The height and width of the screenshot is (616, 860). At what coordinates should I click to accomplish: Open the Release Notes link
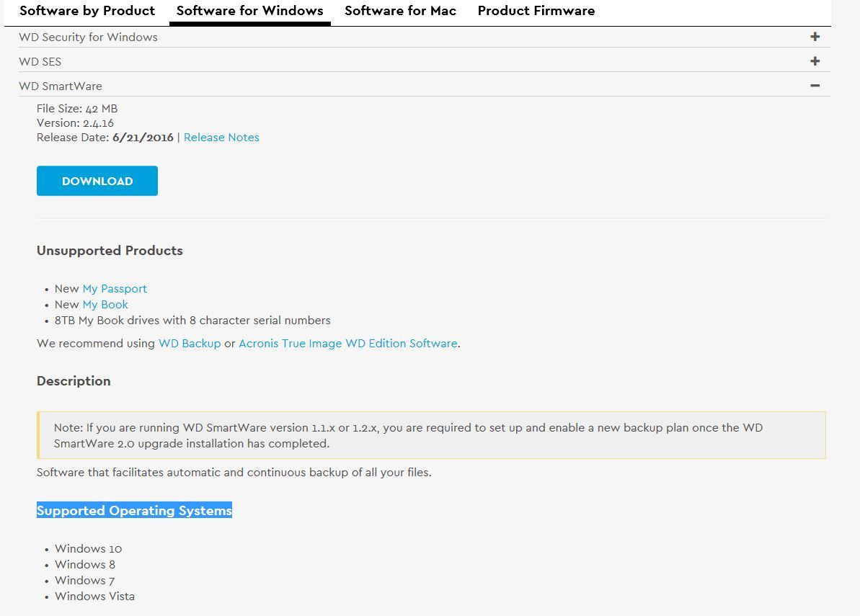tap(221, 138)
